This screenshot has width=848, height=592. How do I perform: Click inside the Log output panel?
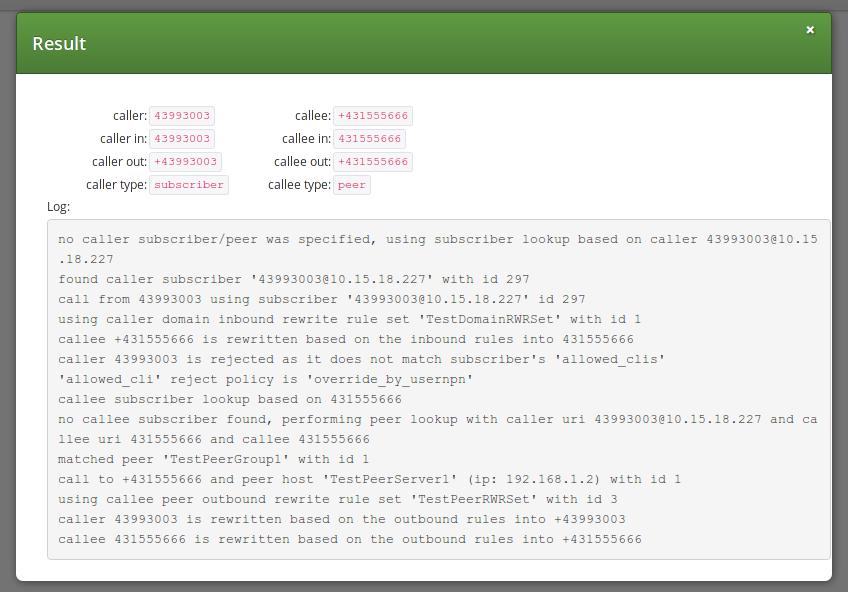click(x=440, y=390)
